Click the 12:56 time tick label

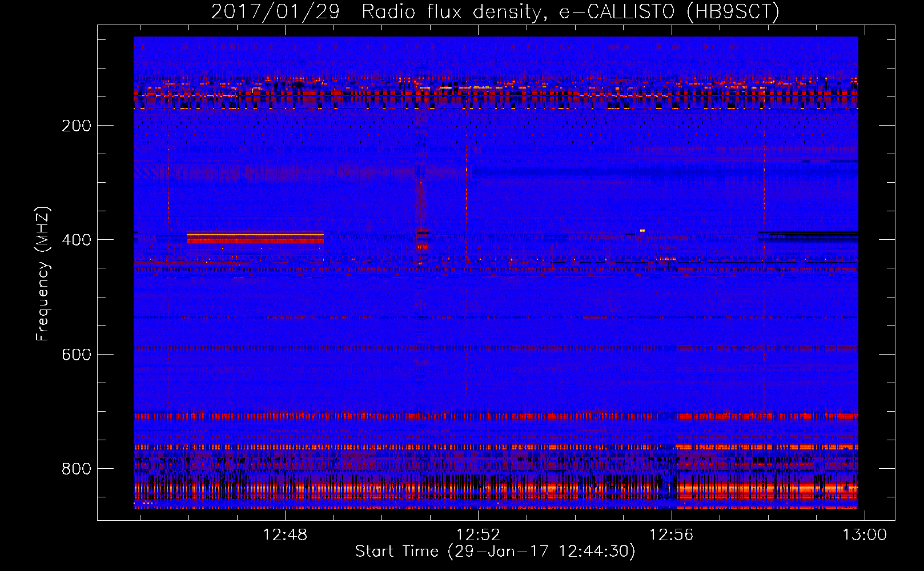pyautogui.click(x=672, y=535)
